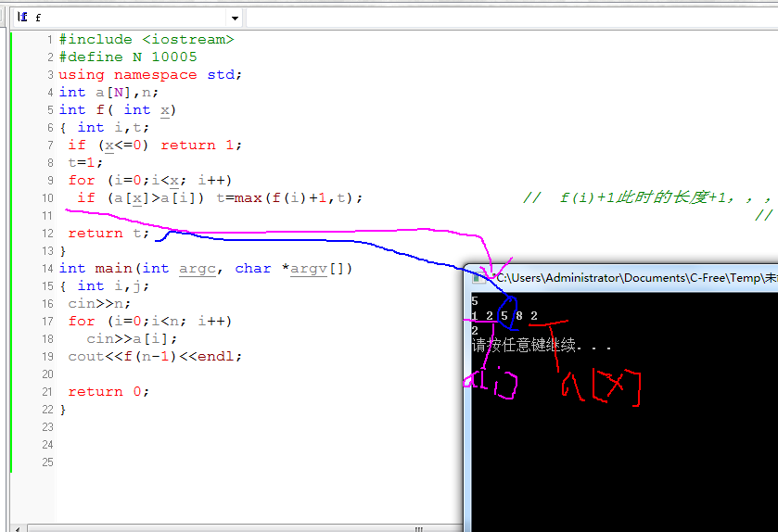Click 't=1;' statement on line 8
Viewport: 778px width, 532px height.
[x=85, y=162]
